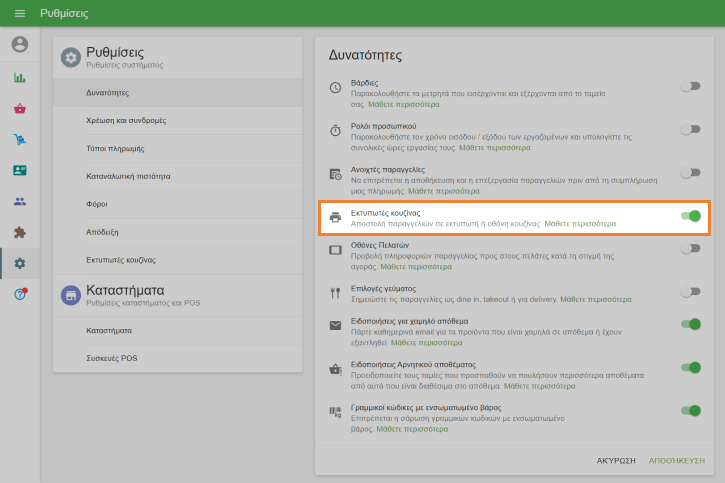The height and width of the screenshot is (483, 725).
Task: Click the ΑΠΟΘΗΚΕΥΣΗ save button
Action: click(x=679, y=461)
